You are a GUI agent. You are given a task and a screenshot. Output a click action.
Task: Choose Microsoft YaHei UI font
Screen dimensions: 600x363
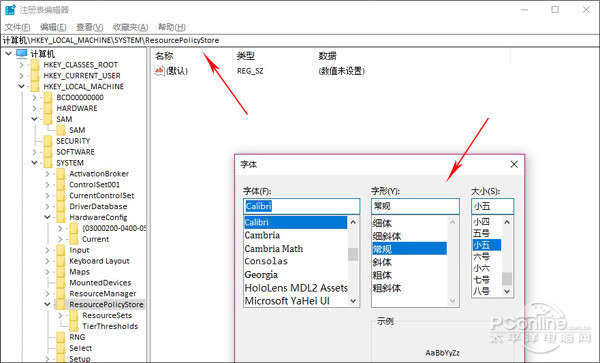click(287, 301)
